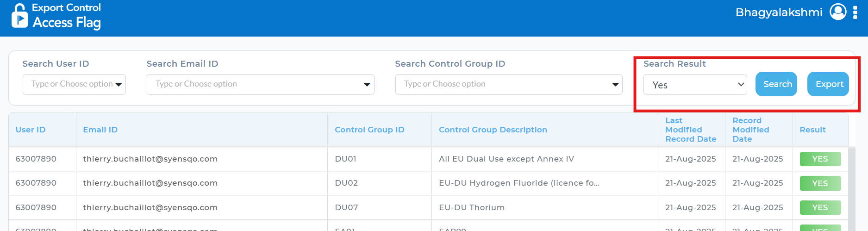Click the Export Control Access Flag logo icon
The image size is (868, 231).
coord(19,16)
